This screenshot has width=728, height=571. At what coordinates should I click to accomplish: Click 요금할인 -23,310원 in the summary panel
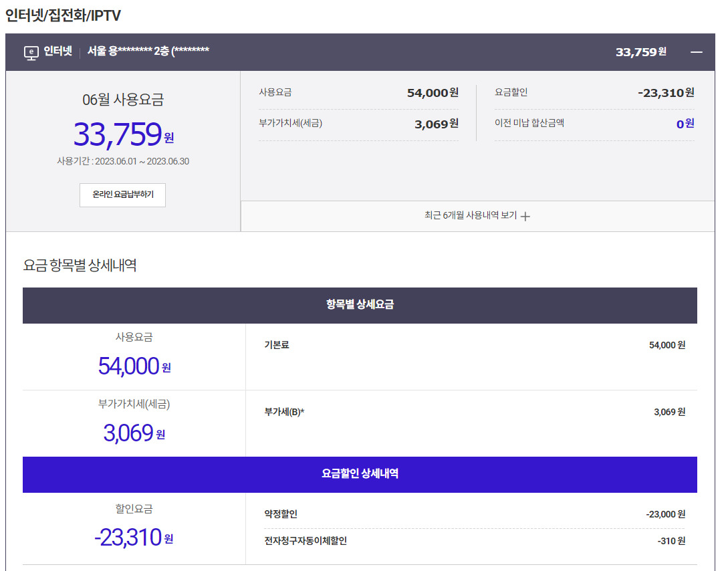tap(665, 93)
